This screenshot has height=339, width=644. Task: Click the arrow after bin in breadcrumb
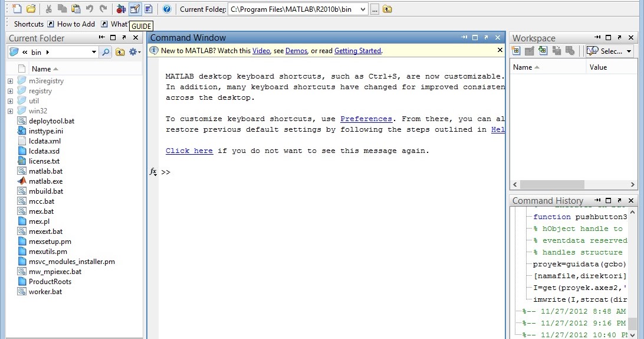click(48, 52)
